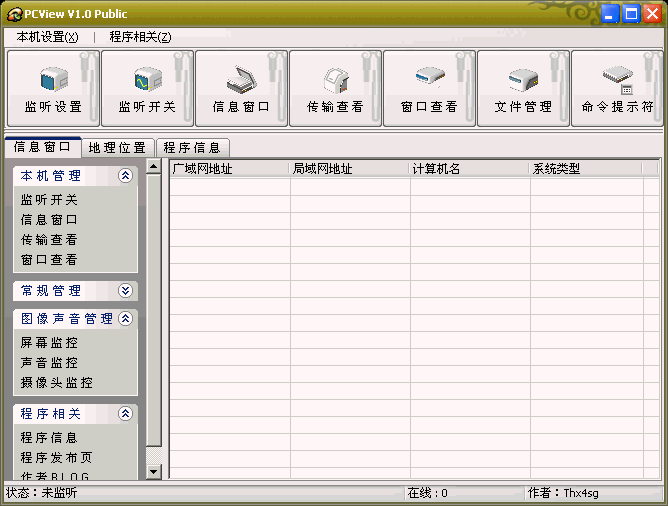This screenshot has height=506, width=668.
Task: Collapse the 程序相关 sidebar group
Action: tap(125, 414)
